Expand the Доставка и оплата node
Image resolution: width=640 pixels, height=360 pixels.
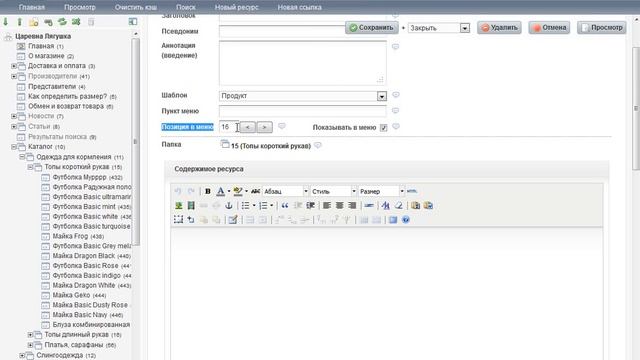[13, 66]
